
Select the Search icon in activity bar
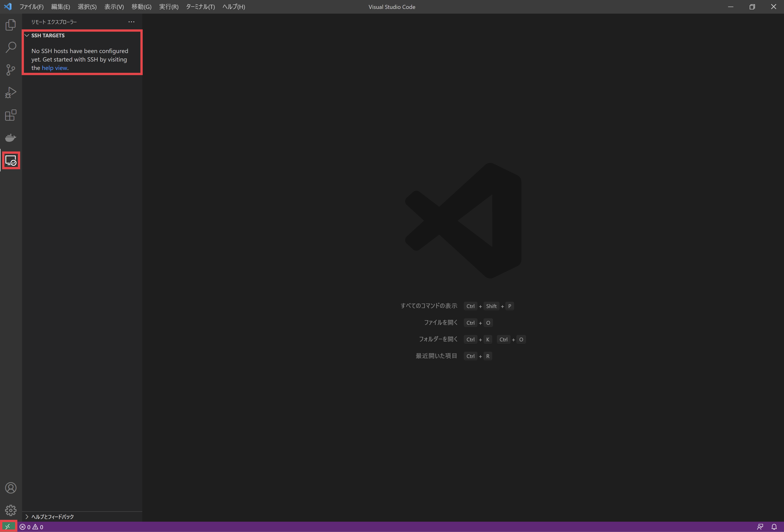pyautogui.click(x=11, y=47)
